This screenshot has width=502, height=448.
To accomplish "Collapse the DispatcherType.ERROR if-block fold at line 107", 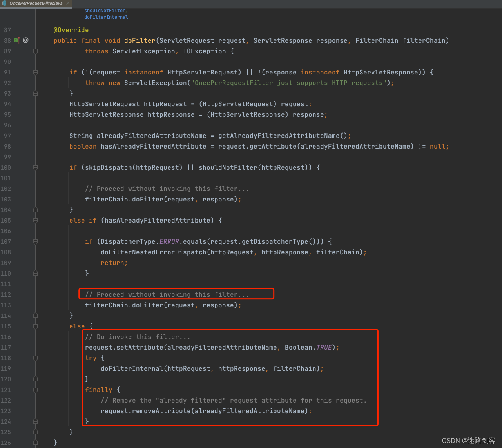I will (x=35, y=241).
